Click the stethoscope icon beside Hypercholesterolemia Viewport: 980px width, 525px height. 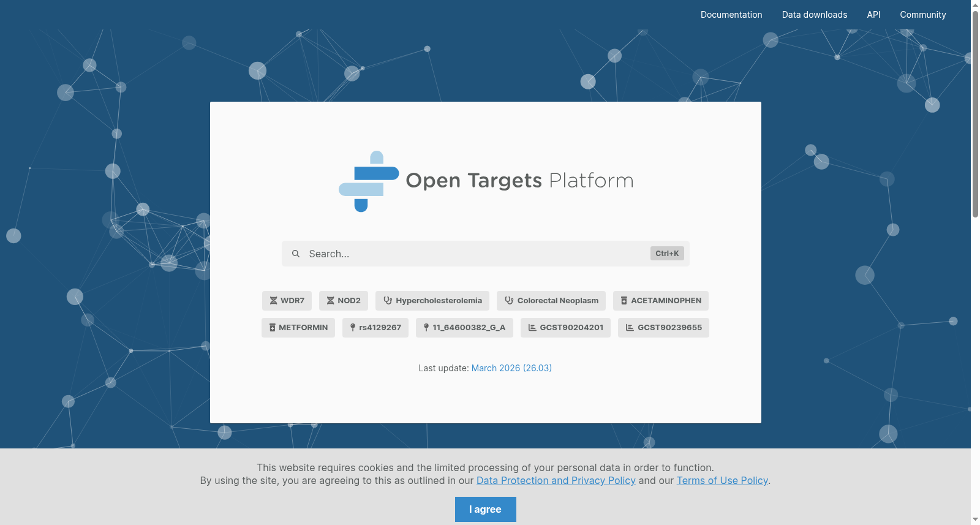388,301
